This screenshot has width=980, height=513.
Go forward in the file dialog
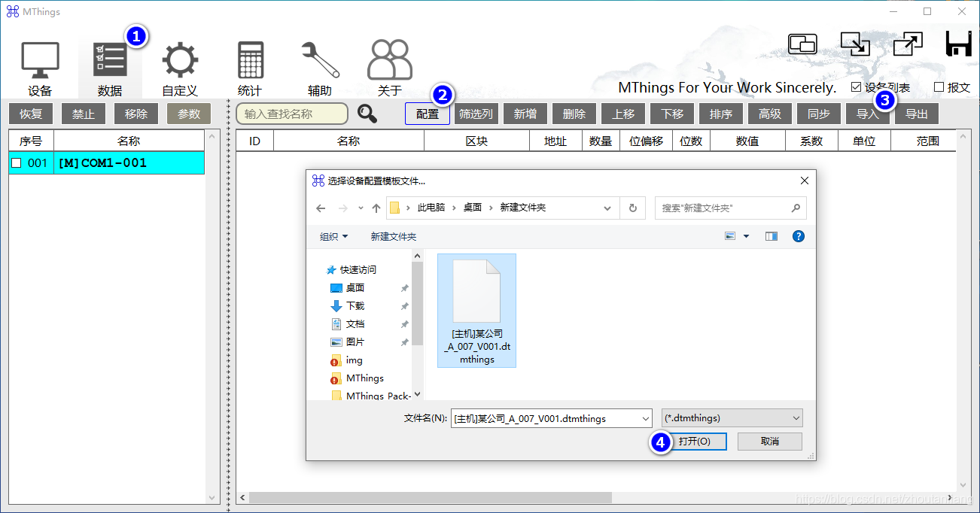point(343,208)
